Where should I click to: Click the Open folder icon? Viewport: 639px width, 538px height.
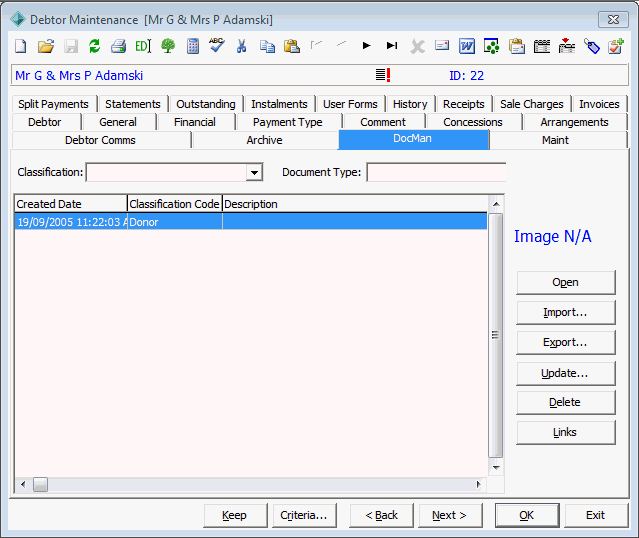46,46
